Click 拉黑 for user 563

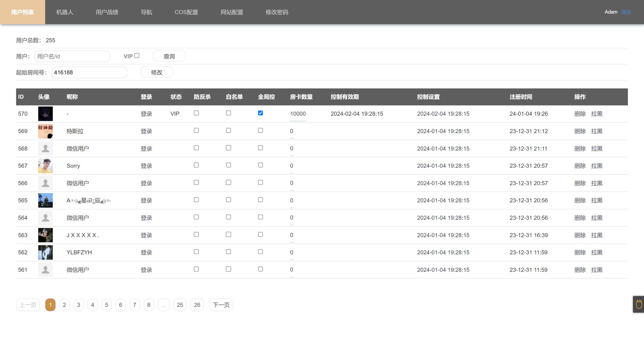pyautogui.click(x=597, y=235)
